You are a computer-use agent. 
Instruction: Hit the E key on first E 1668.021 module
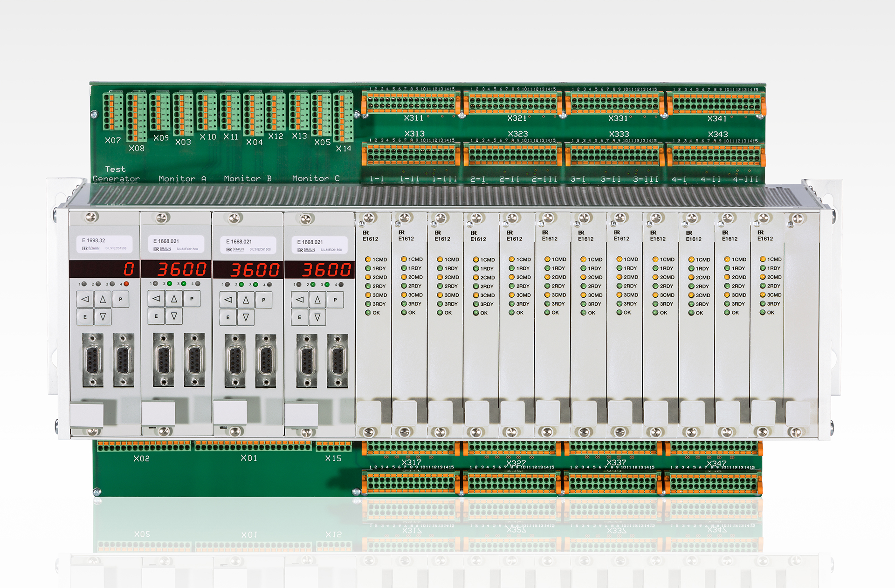coord(156,316)
